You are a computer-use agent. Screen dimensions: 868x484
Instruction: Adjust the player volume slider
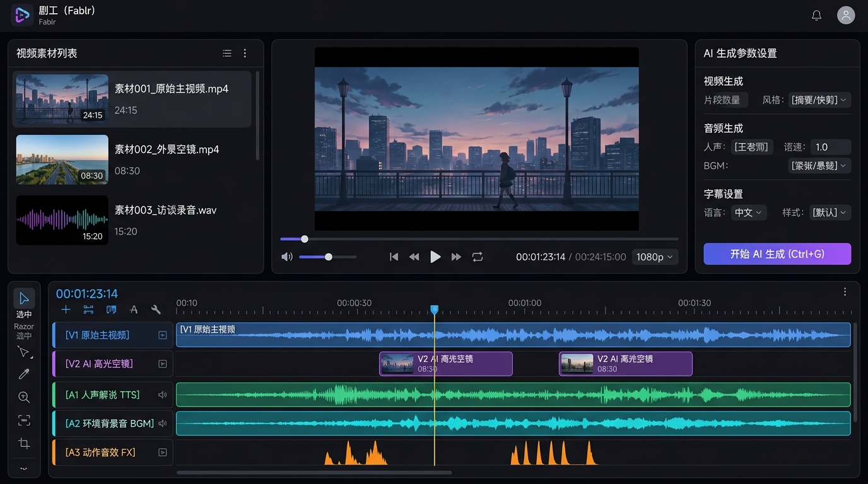(328, 256)
